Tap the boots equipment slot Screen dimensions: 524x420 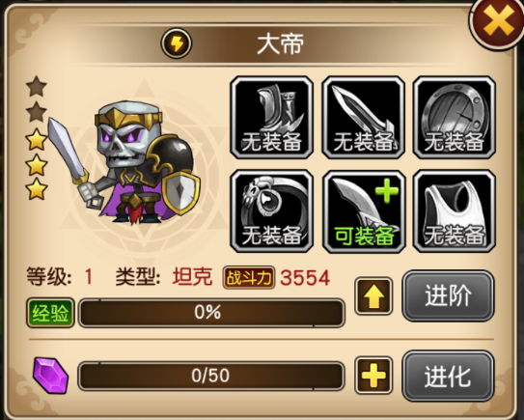272,118
